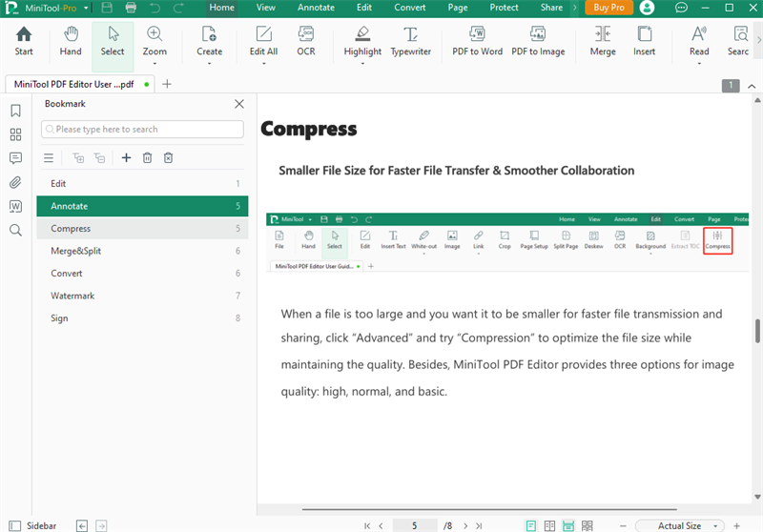Delete all bookmarks icon
Image resolution: width=763 pixels, height=532 pixels.
click(x=169, y=157)
